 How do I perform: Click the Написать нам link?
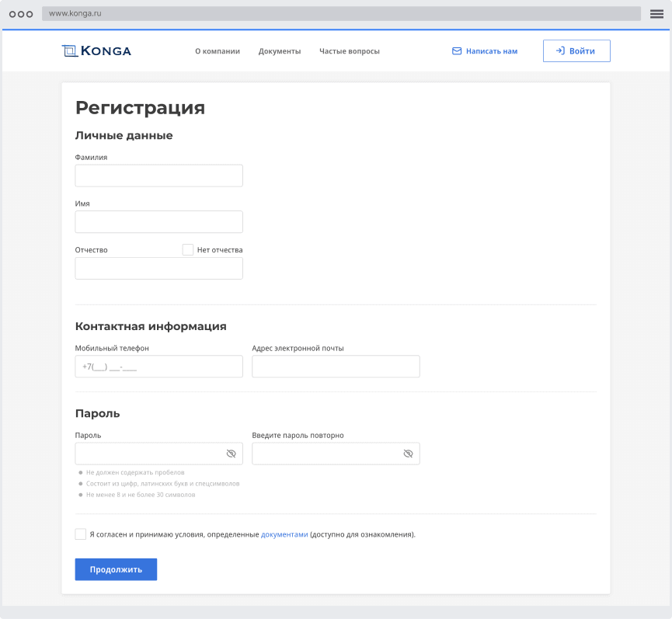pos(492,51)
